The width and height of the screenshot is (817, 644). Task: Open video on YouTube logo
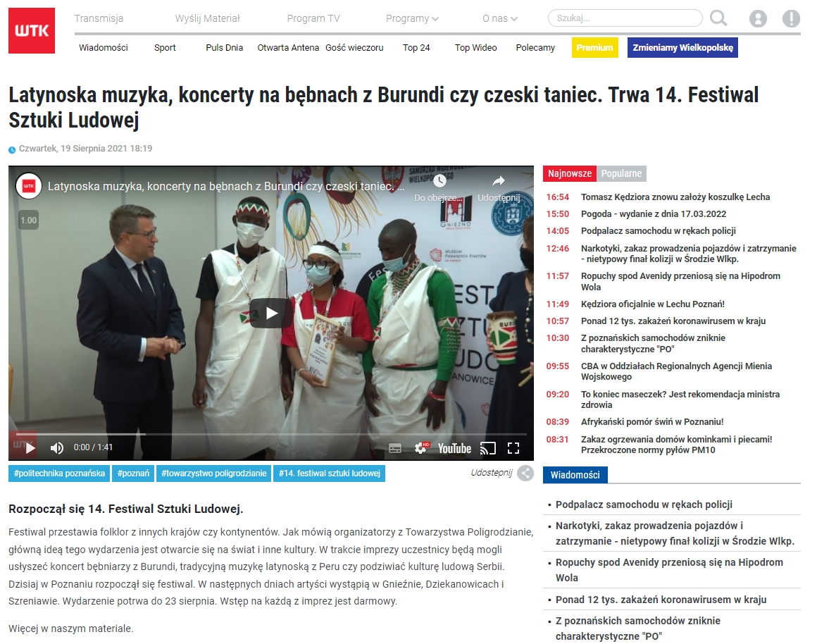[454, 448]
